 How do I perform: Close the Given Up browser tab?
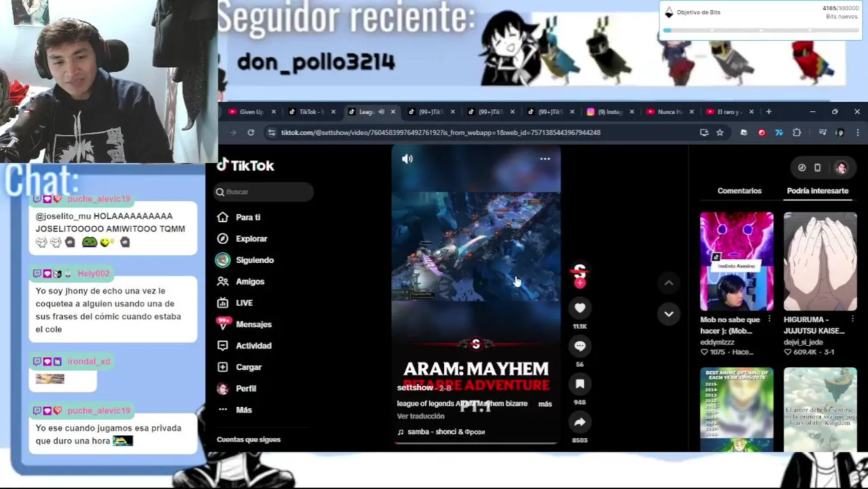click(273, 112)
